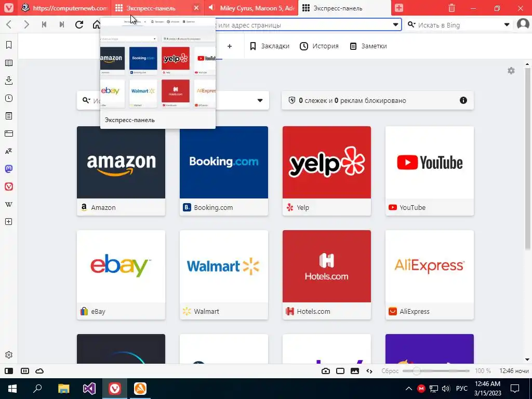Image resolution: width=532 pixels, height=399 pixels.
Task: Open the История start page section
Action: (319, 46)
